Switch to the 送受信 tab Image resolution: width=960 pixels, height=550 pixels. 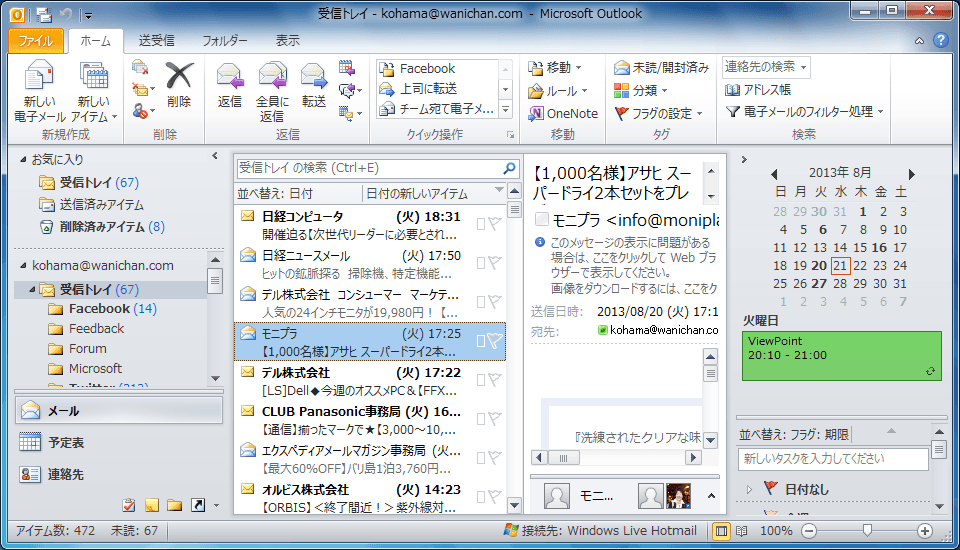tap(156, 41)
